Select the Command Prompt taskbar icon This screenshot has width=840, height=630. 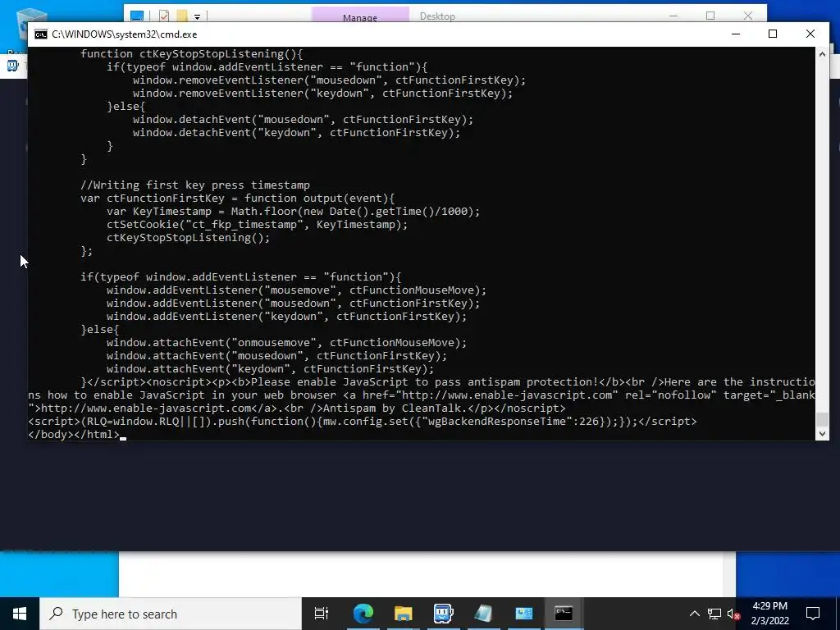click(564, 614)
